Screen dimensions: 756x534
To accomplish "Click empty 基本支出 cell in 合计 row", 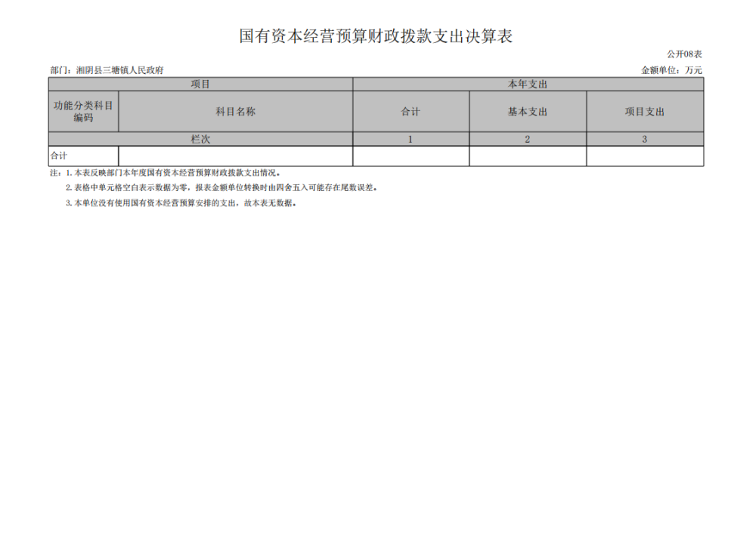I will click(x=528, y=156).
